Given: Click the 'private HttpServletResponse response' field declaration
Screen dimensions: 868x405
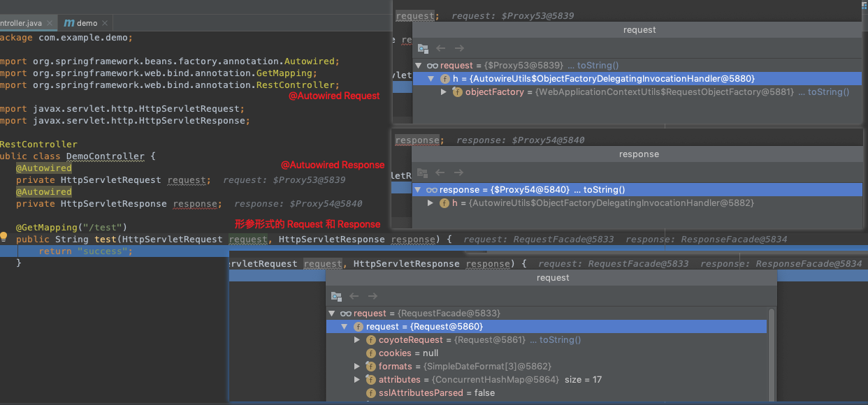Looking at the screenshot, I should click(117, 203).
